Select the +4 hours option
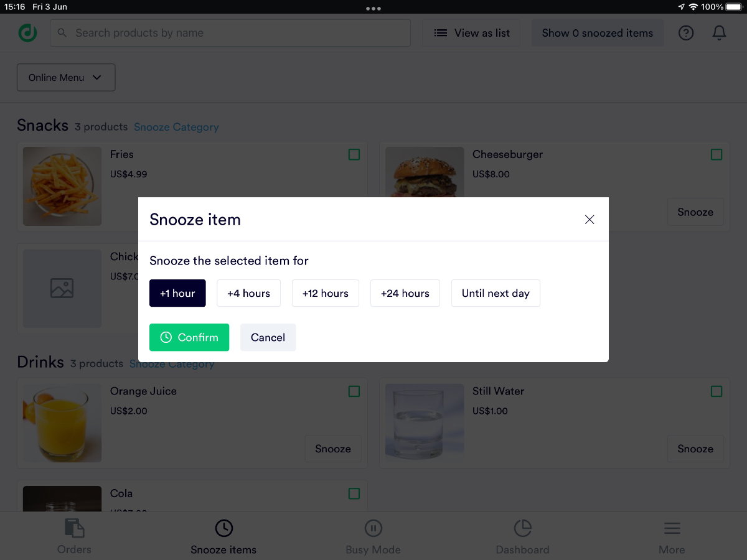 coord(248,293)
